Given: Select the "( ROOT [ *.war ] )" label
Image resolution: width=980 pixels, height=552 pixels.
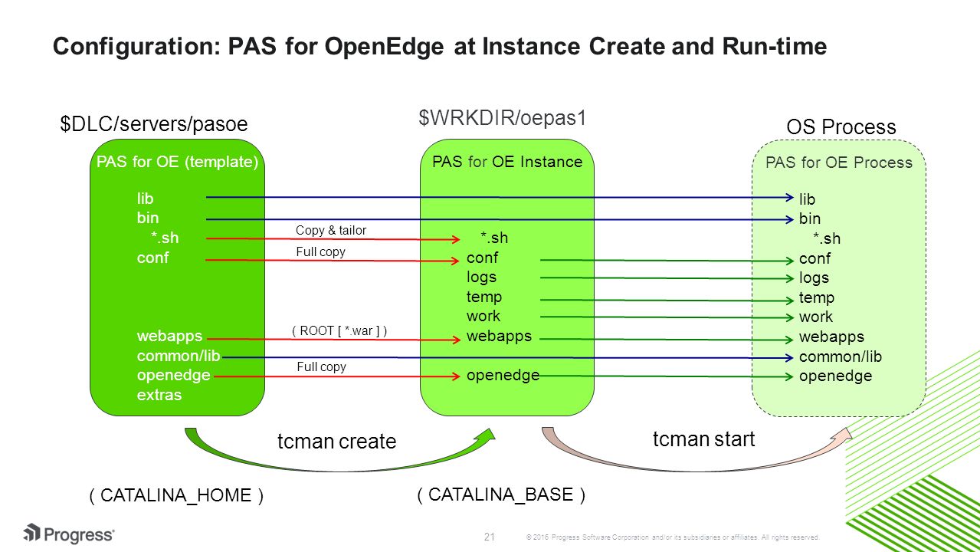Looking at the screenshot, I should (x=339, y=330).
